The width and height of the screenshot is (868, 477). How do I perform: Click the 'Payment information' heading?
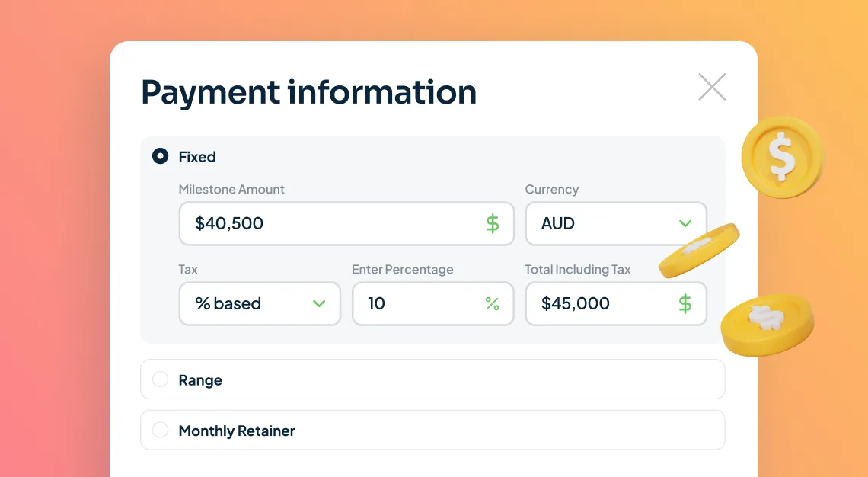point(309,92)
